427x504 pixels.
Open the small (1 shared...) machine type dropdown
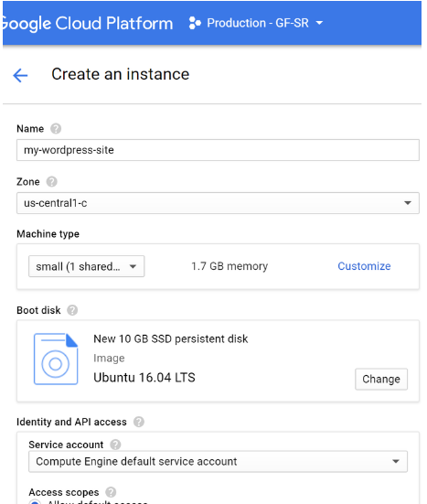click(87, 266)
